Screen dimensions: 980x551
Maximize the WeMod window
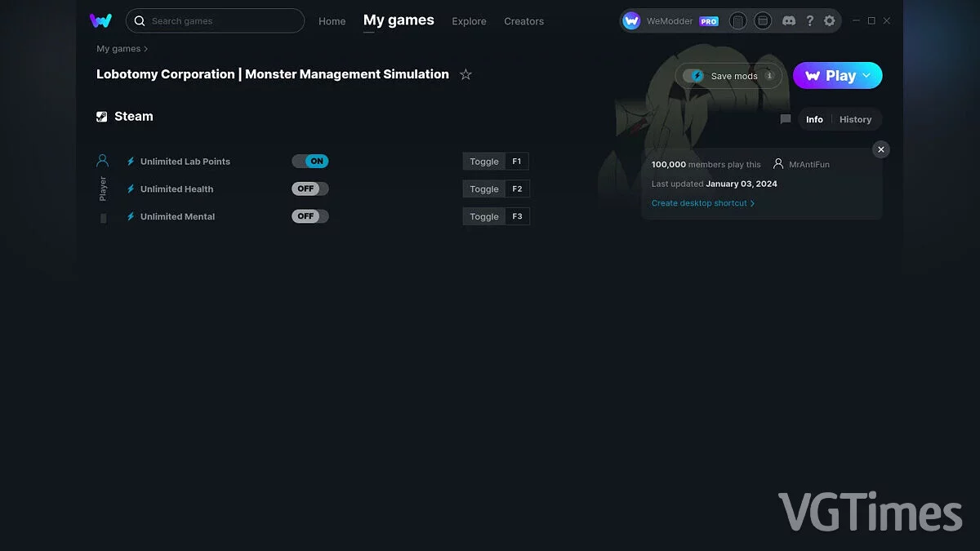click(871, 20)
